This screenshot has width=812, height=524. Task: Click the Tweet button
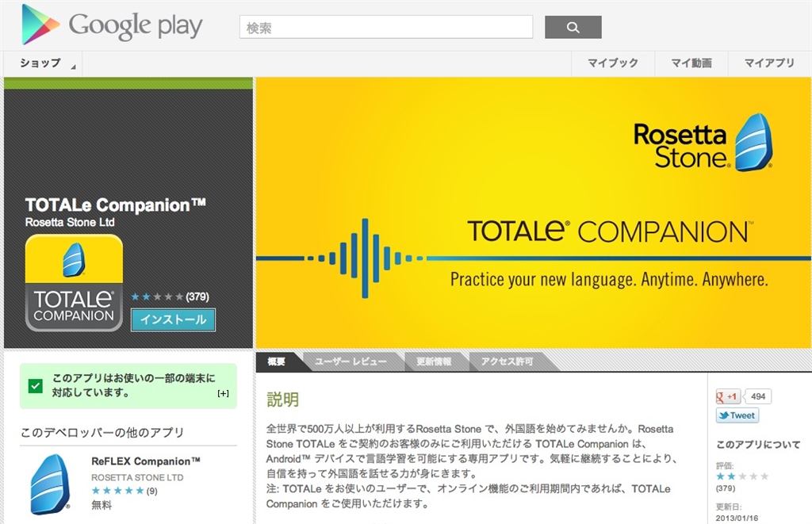[x=737, y=415]
